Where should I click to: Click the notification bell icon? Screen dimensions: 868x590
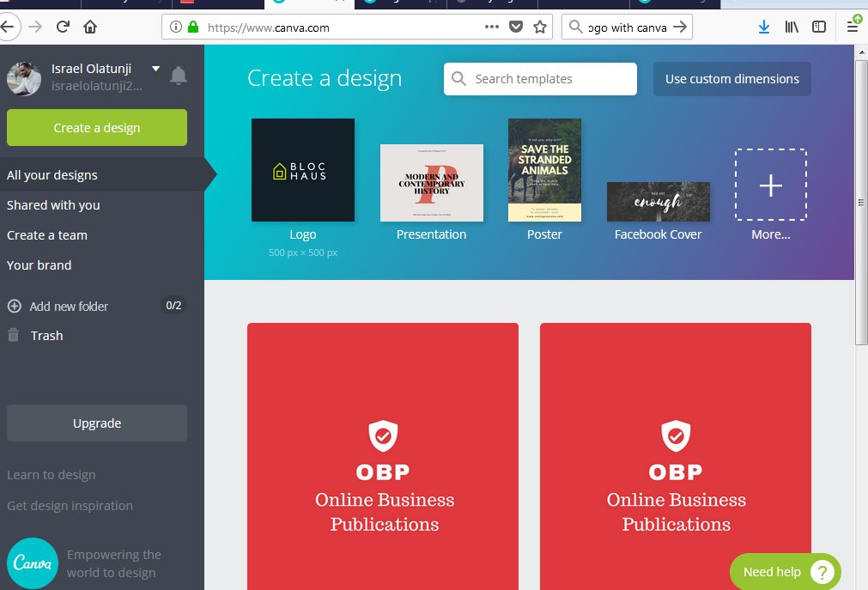(179, 76)
